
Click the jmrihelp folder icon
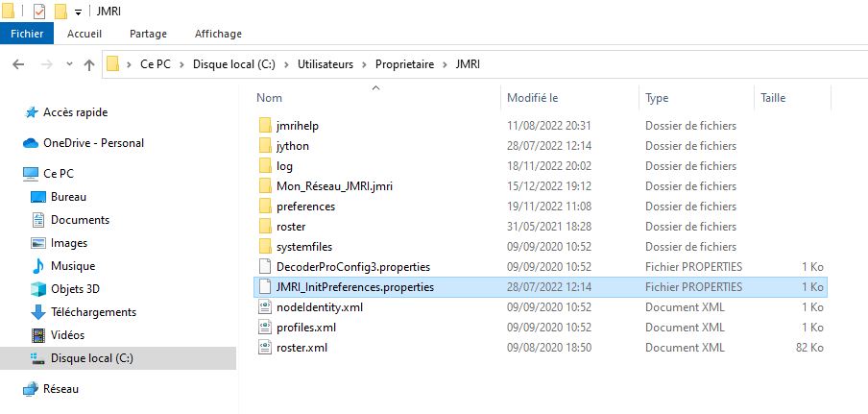(266, 126)
